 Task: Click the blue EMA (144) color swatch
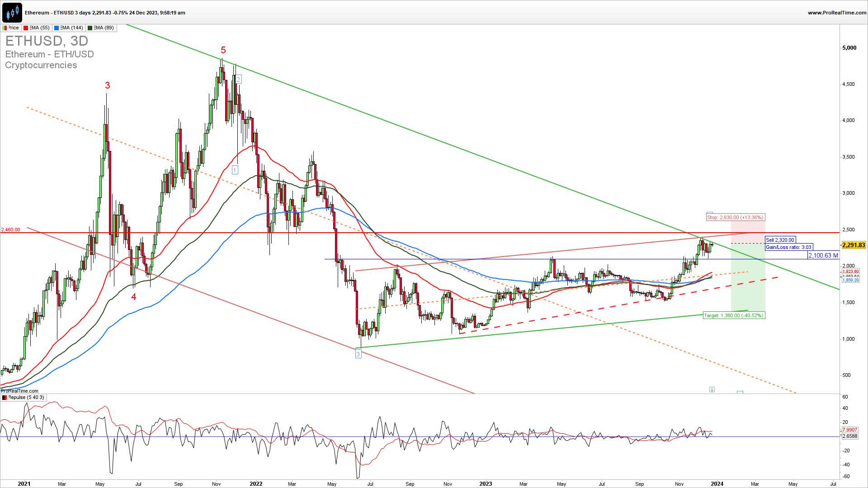(x=57, y=28)
